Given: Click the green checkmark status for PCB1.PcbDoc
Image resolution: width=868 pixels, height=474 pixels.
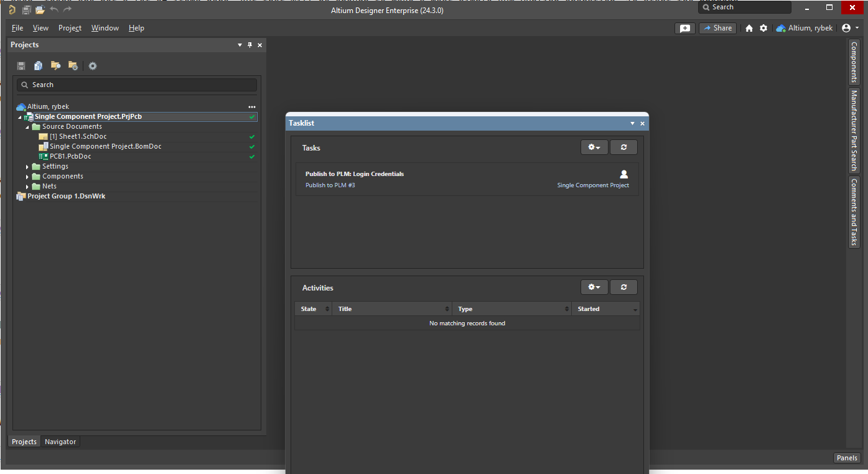Looking at the screenshot, I should [x=252, y=157].
